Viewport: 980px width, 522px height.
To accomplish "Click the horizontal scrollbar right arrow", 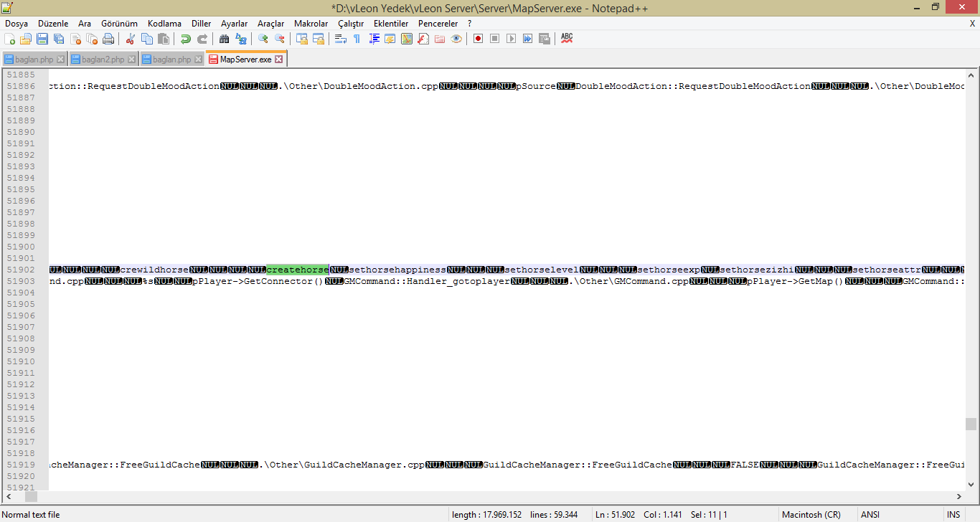I will pyautogui.click(x=959, y=496).
